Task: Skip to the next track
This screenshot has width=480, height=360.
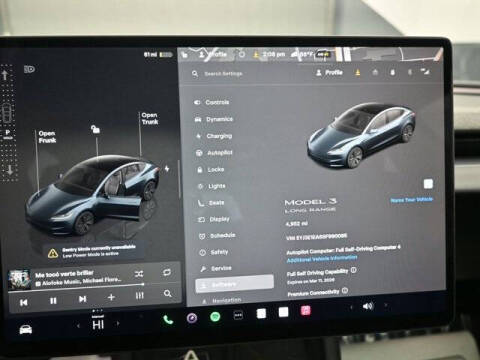Action: 82,299
